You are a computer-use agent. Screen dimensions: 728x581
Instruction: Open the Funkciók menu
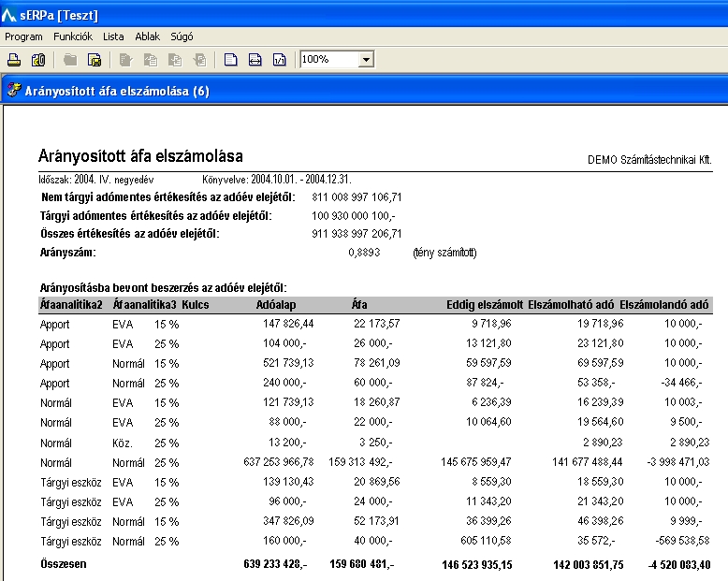(73, 36)
